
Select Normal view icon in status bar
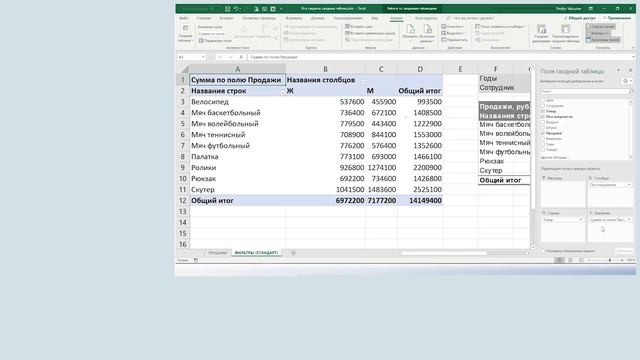click(x=559, y=260)
